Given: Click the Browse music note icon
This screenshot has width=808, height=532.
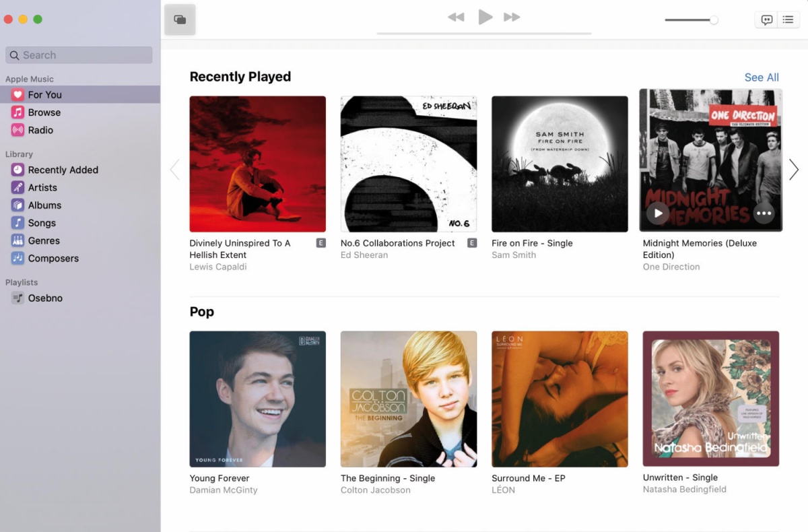Looking at the screenshot, I should click(x=18, y=112).
